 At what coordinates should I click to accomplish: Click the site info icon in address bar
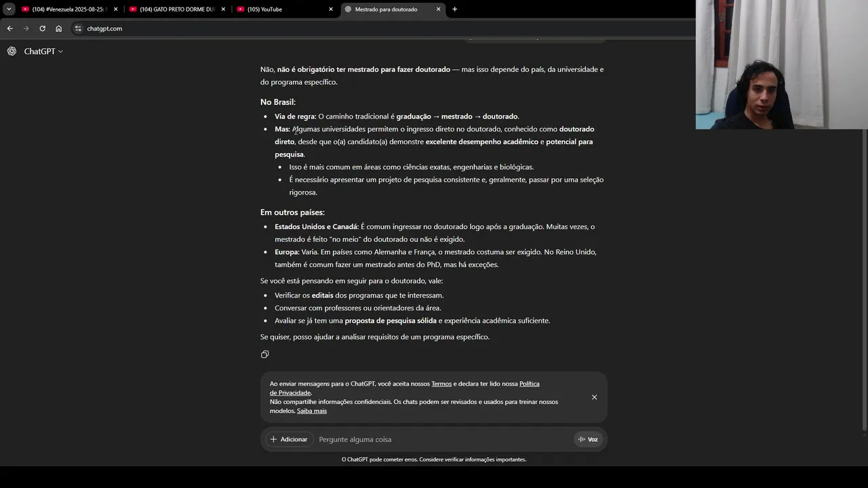coord(78,28)
